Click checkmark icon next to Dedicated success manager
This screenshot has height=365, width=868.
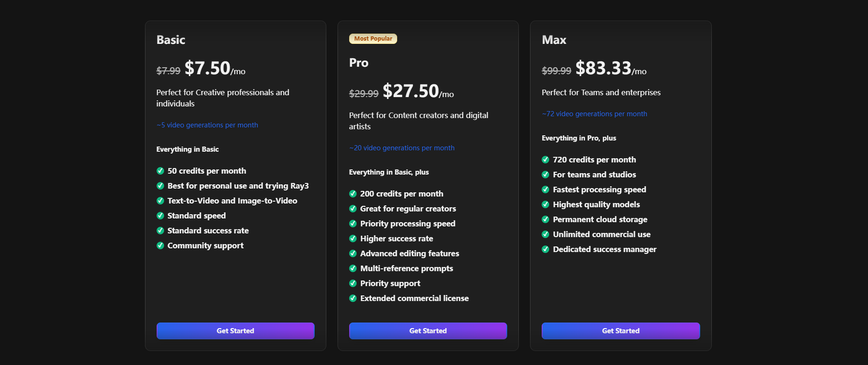pyautogui.click(x=545, y=249)
